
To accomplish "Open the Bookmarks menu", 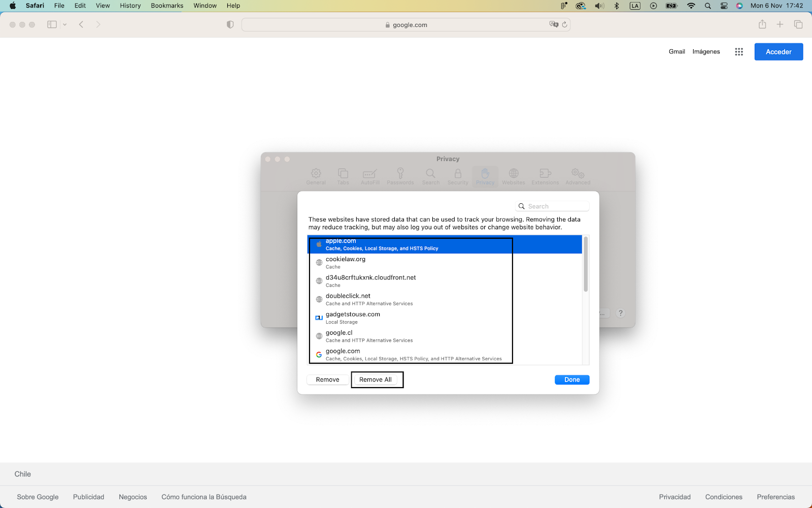I will click(167, 6).
